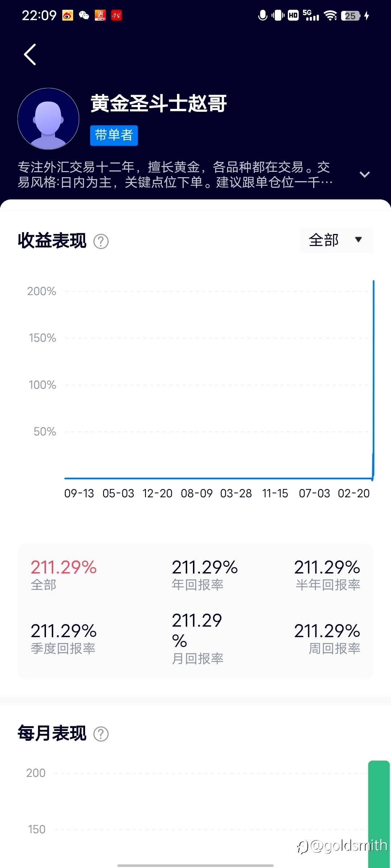Expand the trader bio description
This screenshot has height=868, width=391.
pyautogui.click(x=364, y=175)
